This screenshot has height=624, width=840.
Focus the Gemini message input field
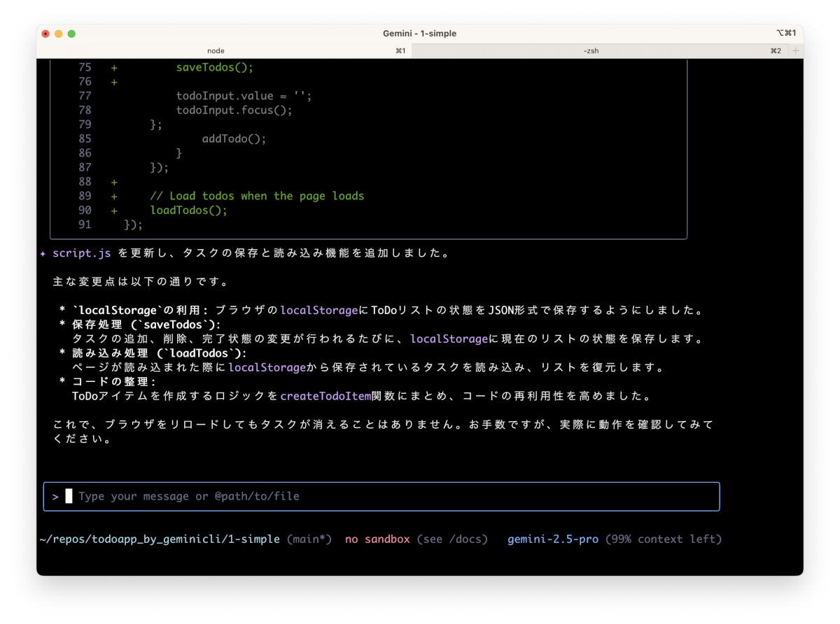tap(381, 497)
